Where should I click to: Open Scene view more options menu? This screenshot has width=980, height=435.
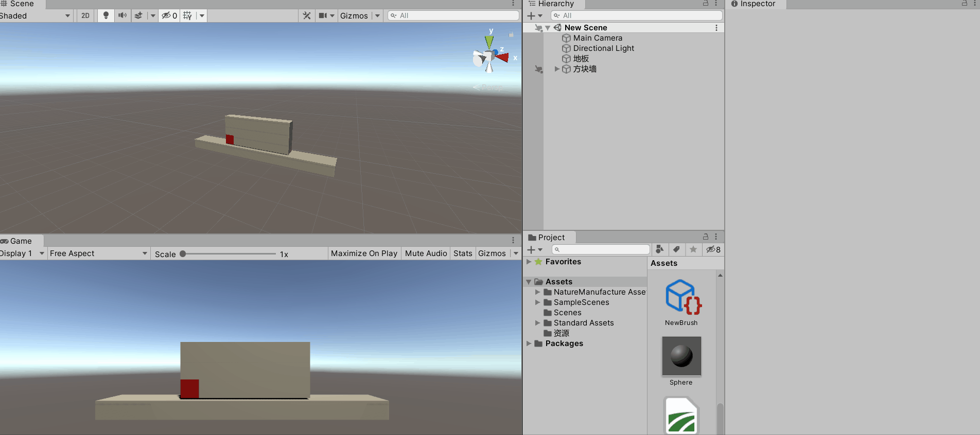click(513, 4)
